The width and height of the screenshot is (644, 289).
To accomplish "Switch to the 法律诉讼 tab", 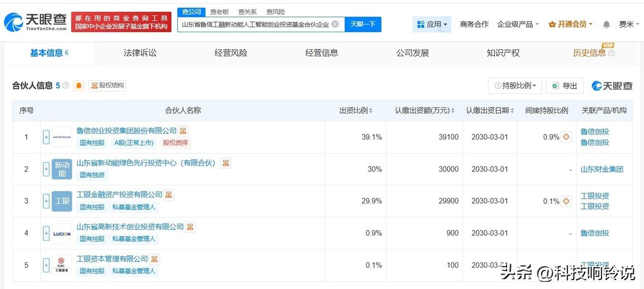I will pos(140,53).
